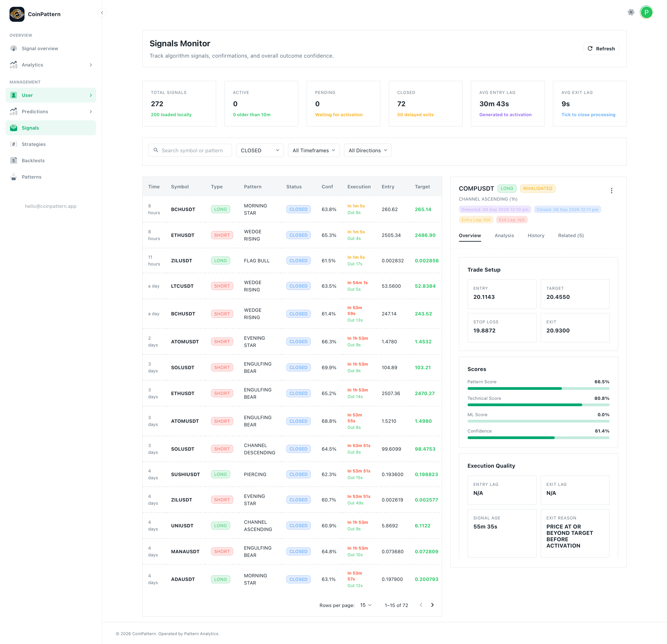The image size is (667, 644).
Task: Click the SHORT badge on MANAUSDT row
Action: (222, 552)
